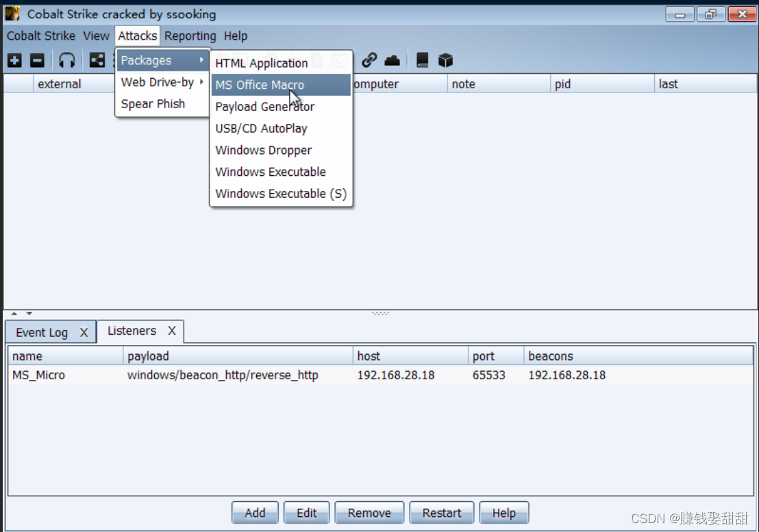
Task: Click the Add listener button
Action: [x=255, y=513]
